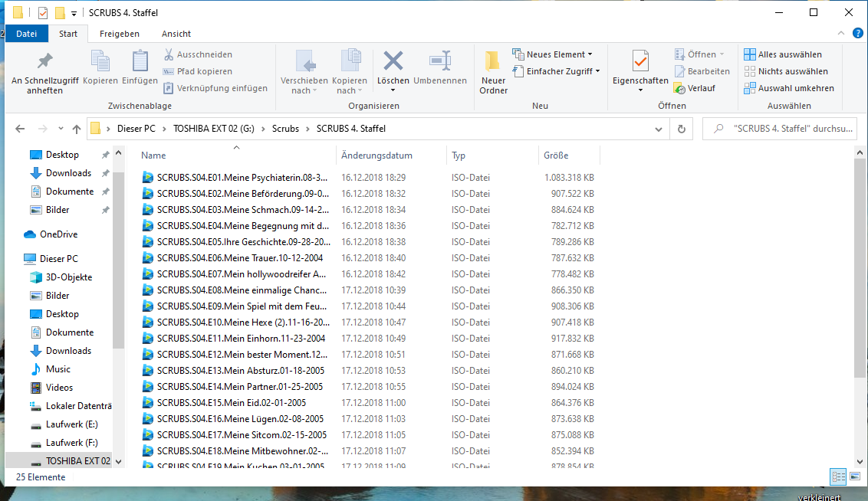This screenshot has width=868, height=501.
Task: Click Scrubs in the breadcrumb path
Action: click(x=285, y=129)
